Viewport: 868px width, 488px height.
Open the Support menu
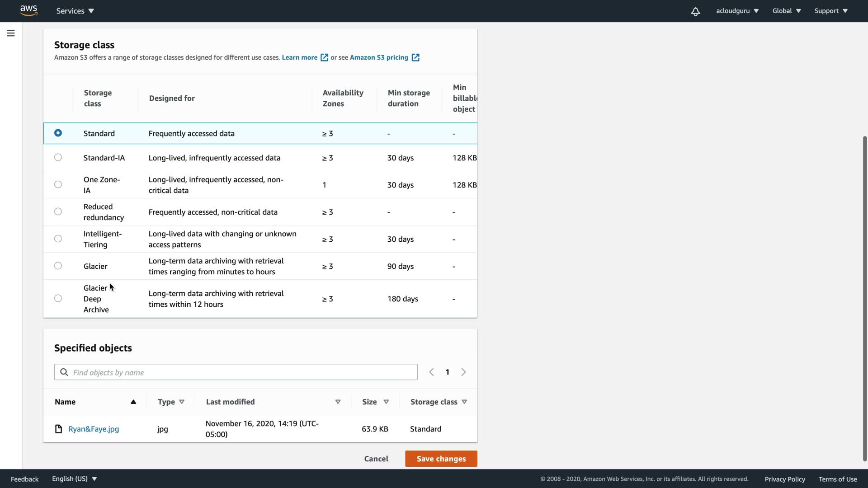click(830, 11)
